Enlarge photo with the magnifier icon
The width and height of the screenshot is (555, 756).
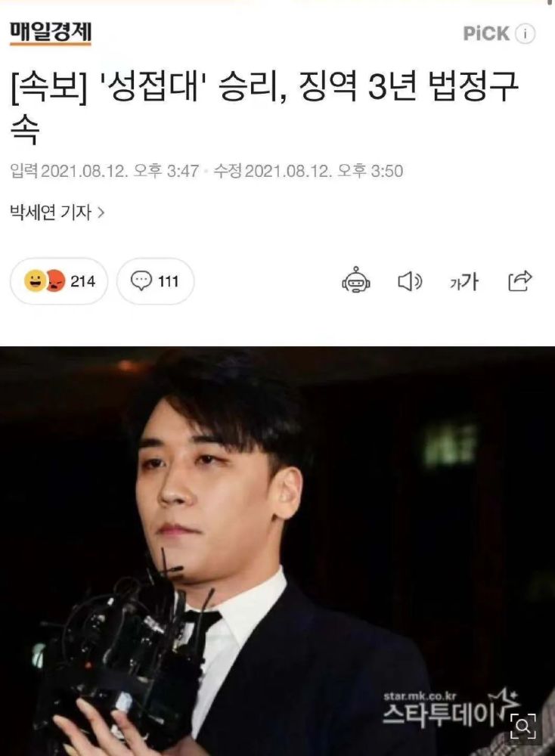[x=523, y=726]
